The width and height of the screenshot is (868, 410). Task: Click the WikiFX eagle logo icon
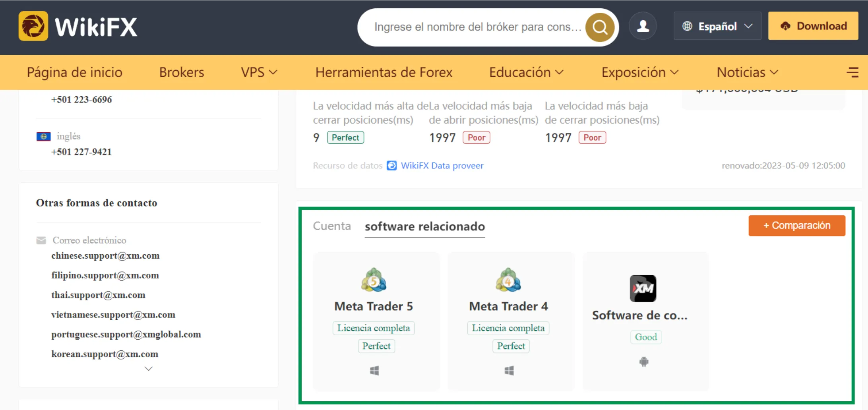coord(33,26)
